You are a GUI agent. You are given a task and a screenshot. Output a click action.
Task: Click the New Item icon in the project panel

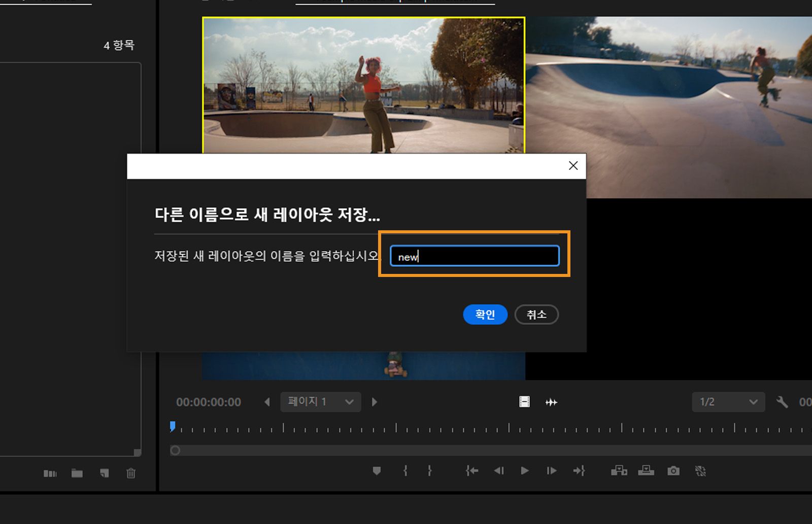[104, 473]
